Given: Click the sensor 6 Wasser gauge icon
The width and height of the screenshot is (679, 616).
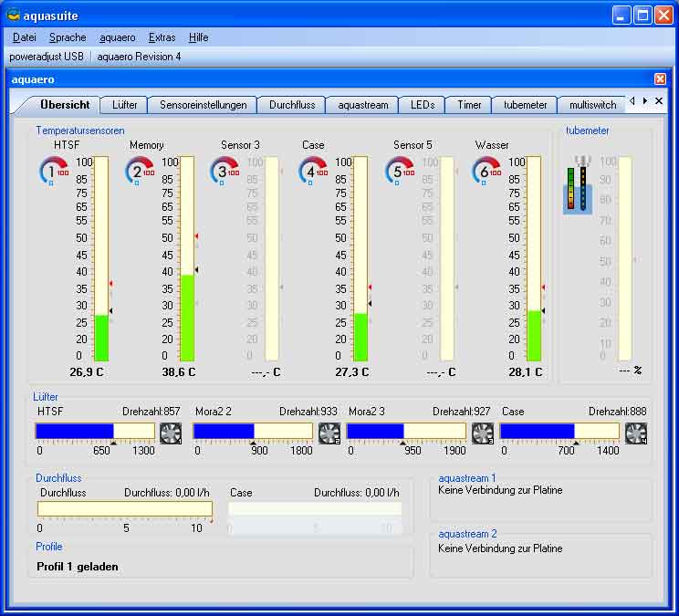Looking at the screenshot, I should (x=486, y=171).
